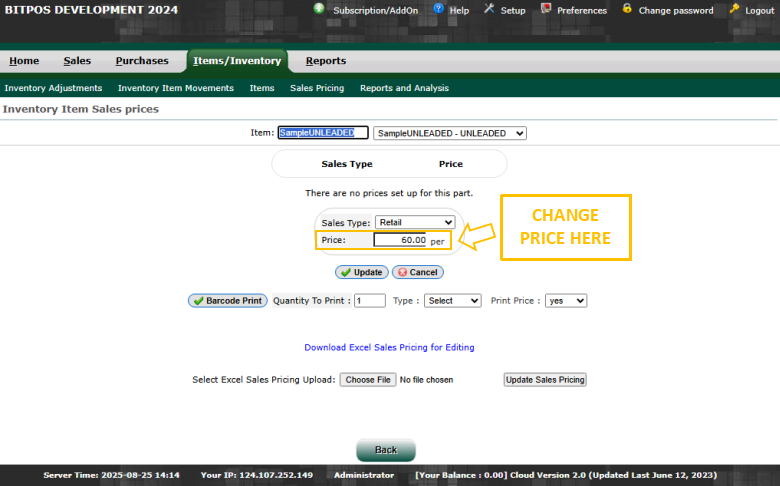This screenshot has width=780, height=486.
Task: Click the Change password lock icon
Action: [x=627, y=9]
